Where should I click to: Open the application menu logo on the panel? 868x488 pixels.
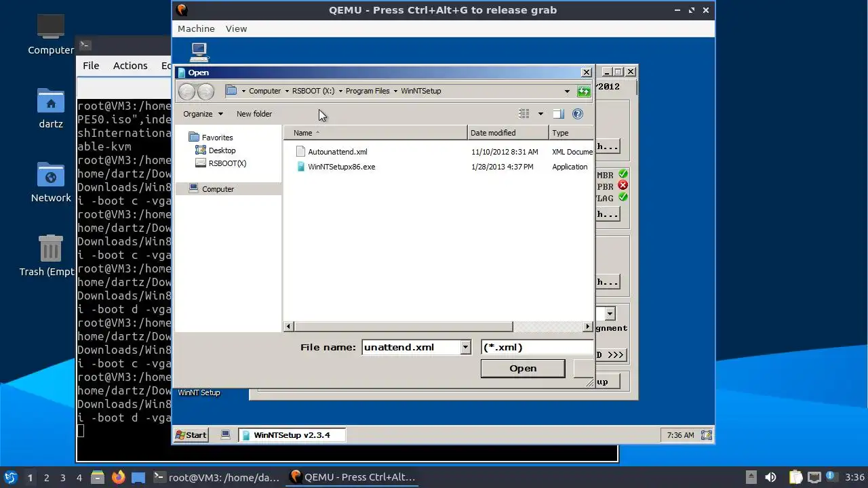(11, 477)
